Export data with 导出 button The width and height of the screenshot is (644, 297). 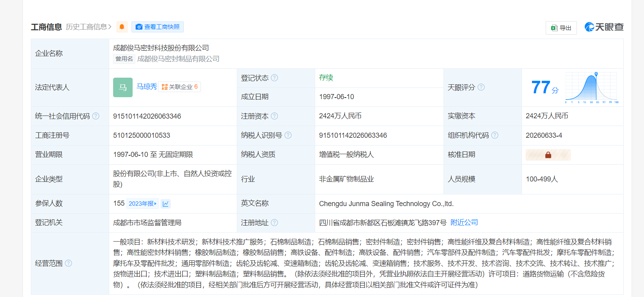561,28
